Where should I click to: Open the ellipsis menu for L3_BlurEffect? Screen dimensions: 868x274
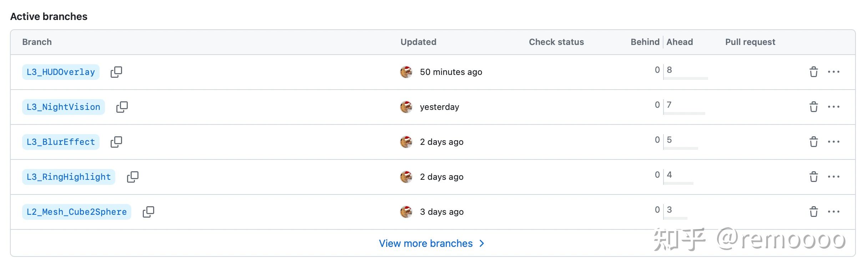(x=833, y=142)
